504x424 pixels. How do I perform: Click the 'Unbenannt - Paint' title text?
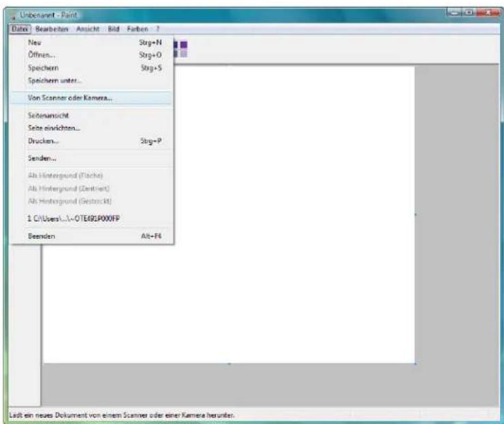[x=48, y=15]
